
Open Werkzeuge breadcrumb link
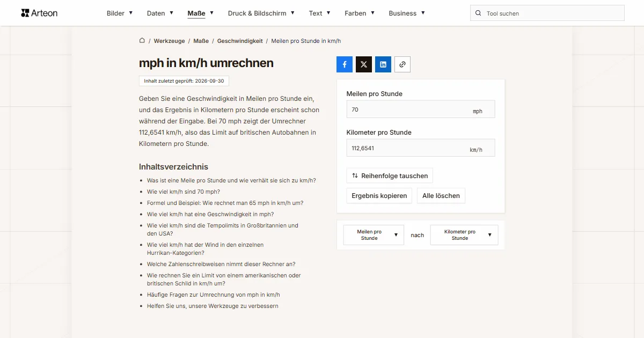(x=169, y=41)
